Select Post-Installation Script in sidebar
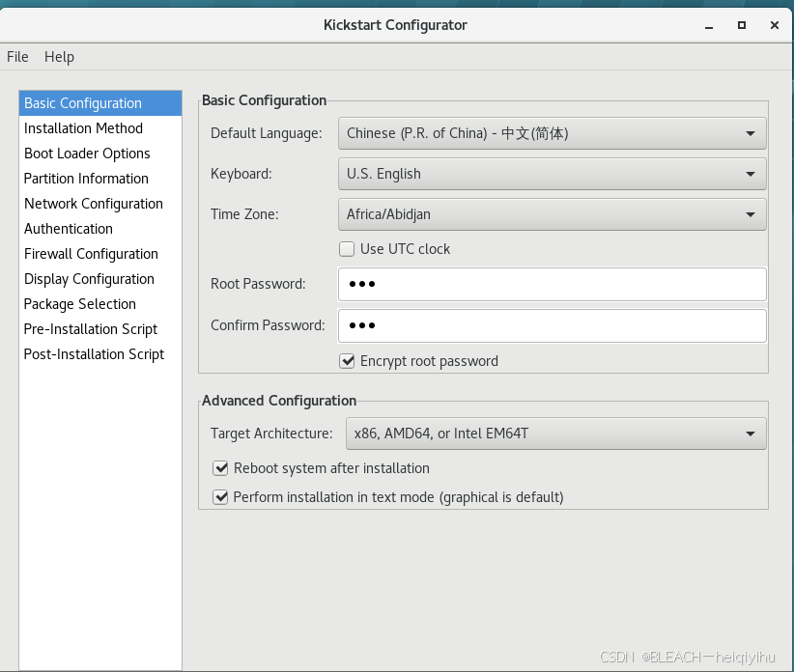Image resolution: width=794 pixels, height=672 pixels. tap(100, 354)
